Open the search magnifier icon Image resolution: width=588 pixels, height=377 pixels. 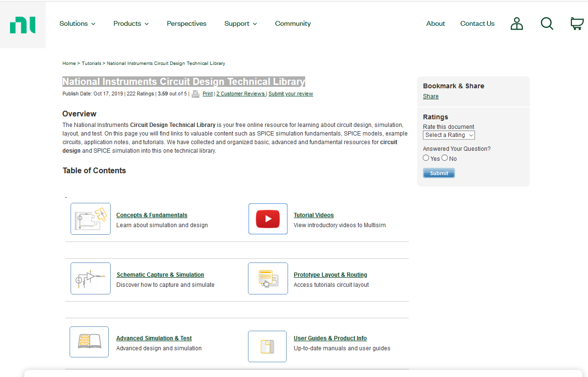(x=547, y=23)
